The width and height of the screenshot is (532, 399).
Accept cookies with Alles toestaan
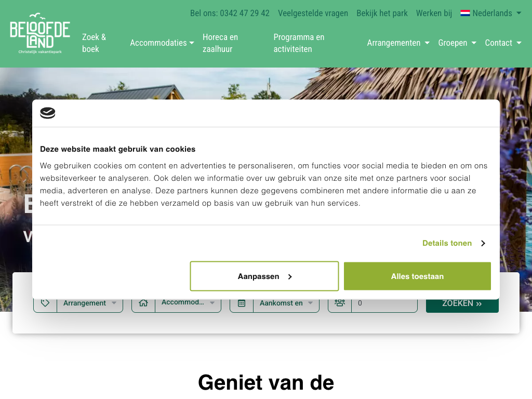(x=417, y=276)
